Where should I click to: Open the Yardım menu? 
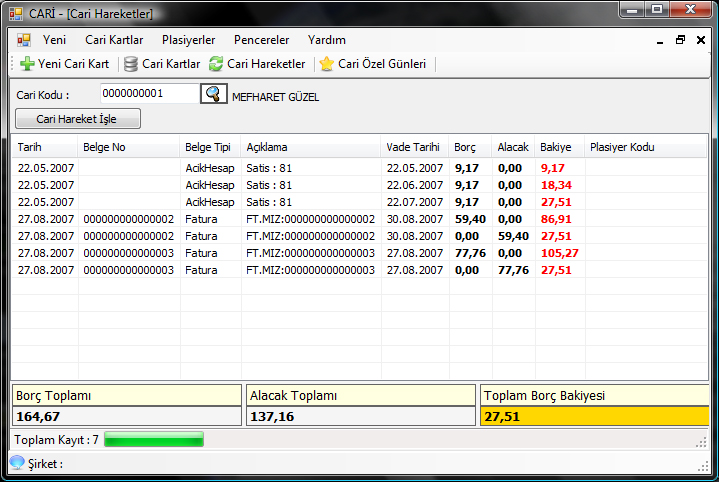coord(327,40)
